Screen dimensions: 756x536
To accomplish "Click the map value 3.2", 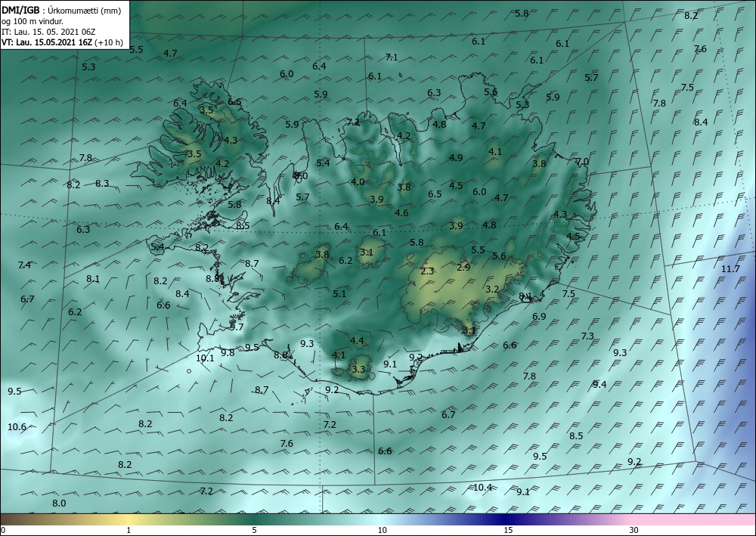I will point(492,290).
